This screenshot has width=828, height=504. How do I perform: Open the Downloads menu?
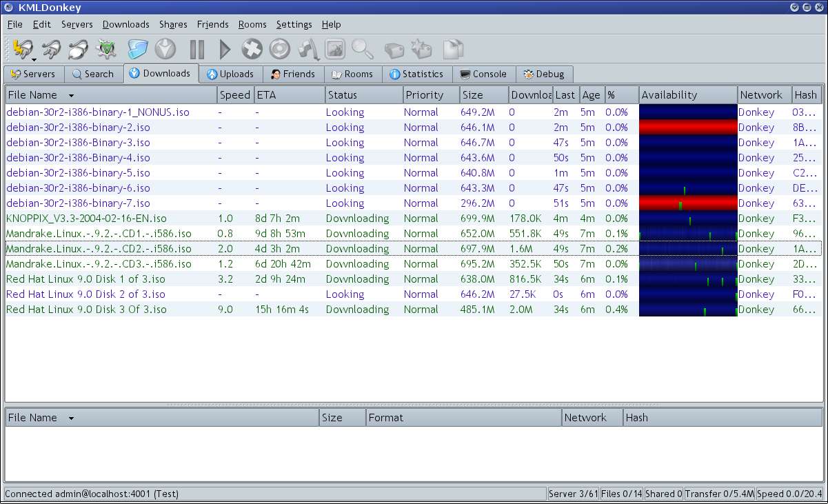(x=126, y=24)
